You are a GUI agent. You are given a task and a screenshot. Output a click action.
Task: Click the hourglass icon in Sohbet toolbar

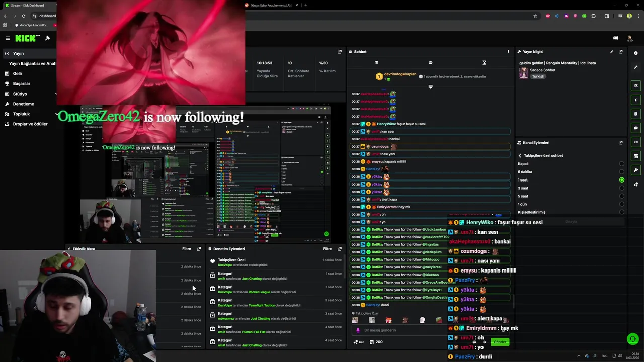click(x=484, y=63)
